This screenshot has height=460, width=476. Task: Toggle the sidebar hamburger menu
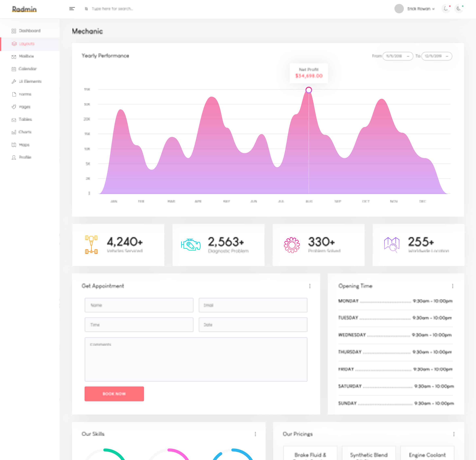[x=72, y=9]
